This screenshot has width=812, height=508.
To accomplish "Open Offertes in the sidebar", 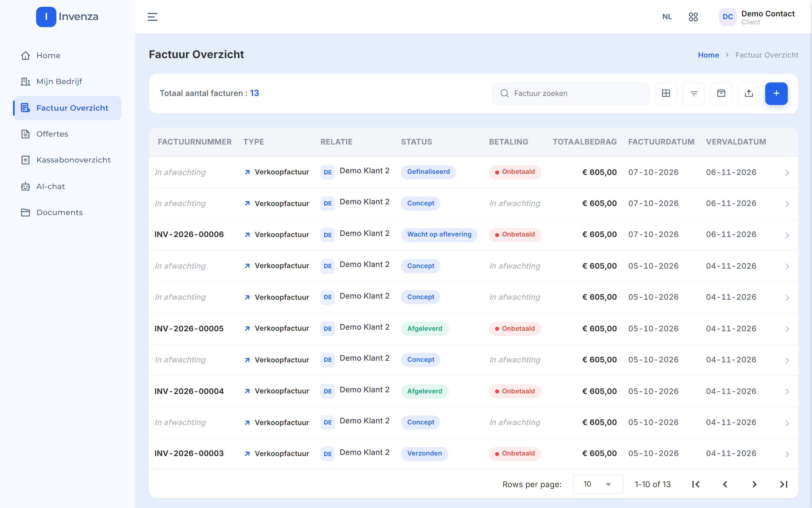I will [67, 134].
